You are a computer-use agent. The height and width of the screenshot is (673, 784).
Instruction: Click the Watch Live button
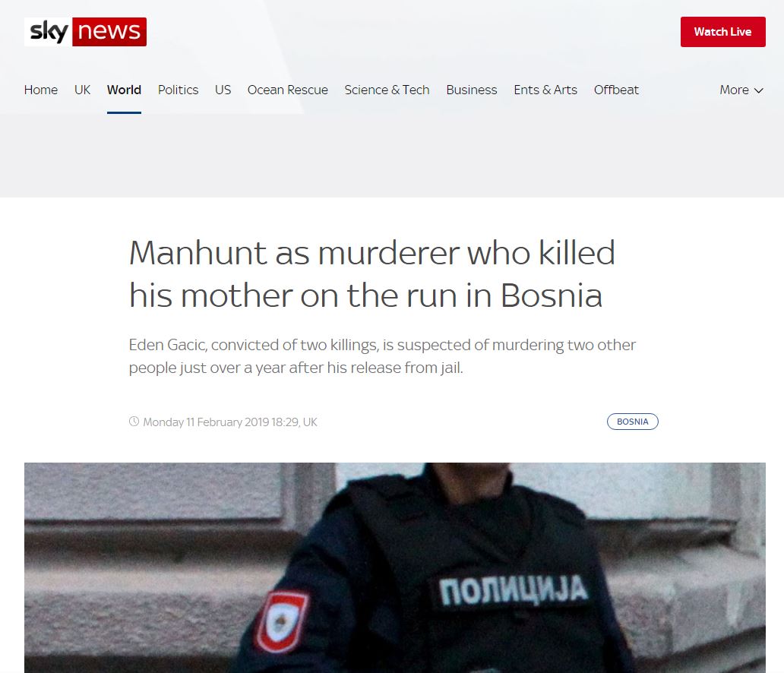(x=722, y=32)
